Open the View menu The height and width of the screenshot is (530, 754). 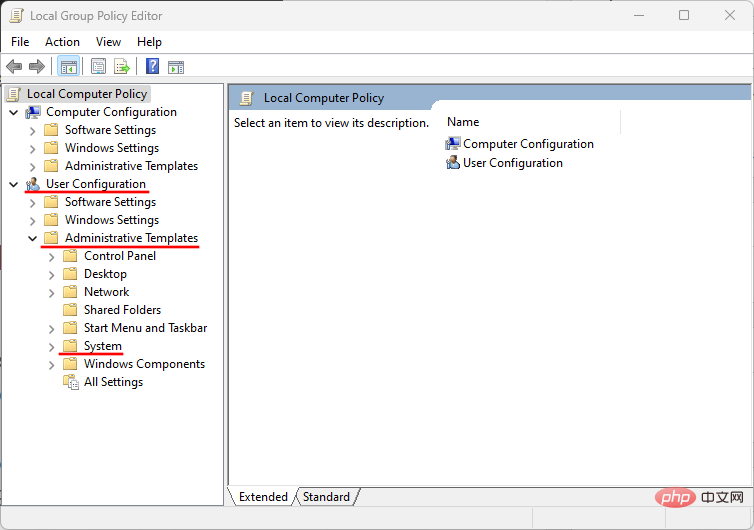point(108,42)
